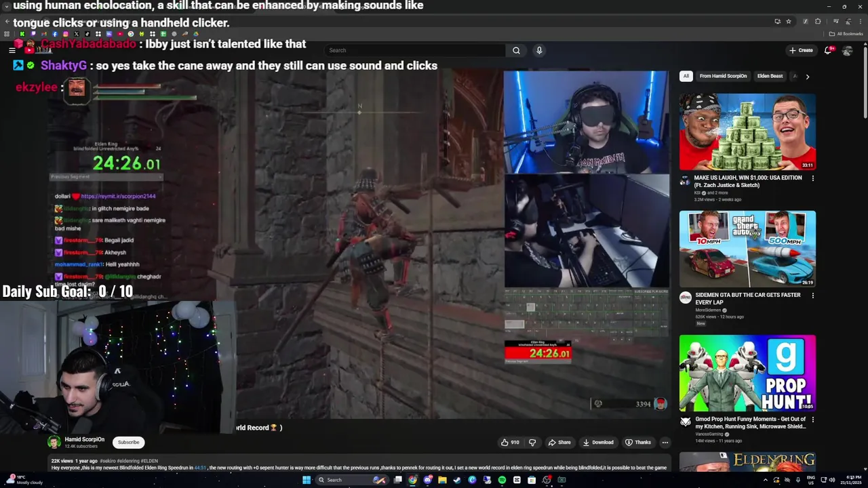Image resolution: width=868 pixels, height=488 pixels.
Task: Open All Bookmarks folder
Action: tap(846, 34)
